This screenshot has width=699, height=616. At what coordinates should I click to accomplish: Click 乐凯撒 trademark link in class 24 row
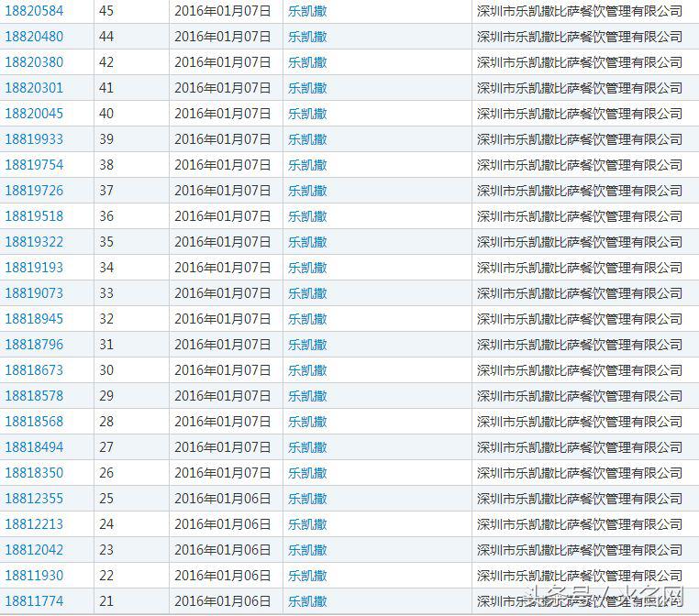(x=307, y=524)
